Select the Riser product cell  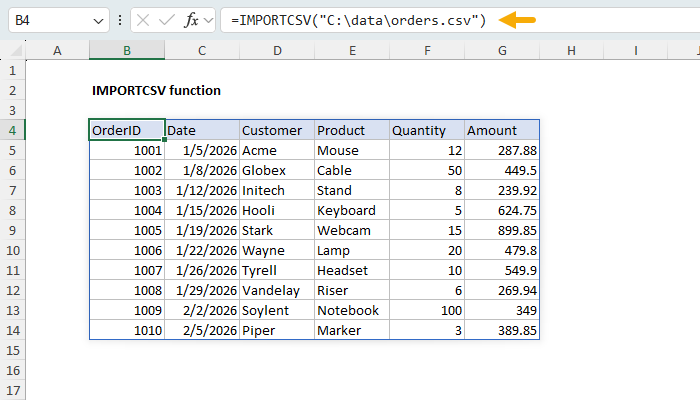[352, 291]
